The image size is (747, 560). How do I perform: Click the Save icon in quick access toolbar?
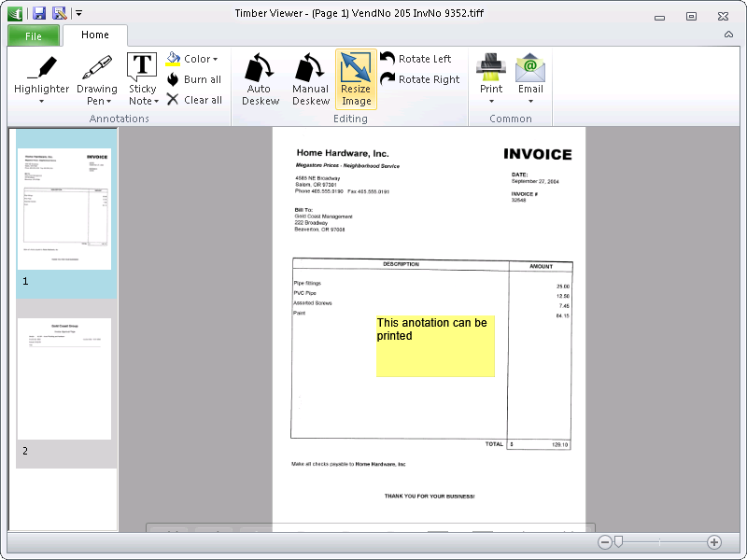(39, 13)
